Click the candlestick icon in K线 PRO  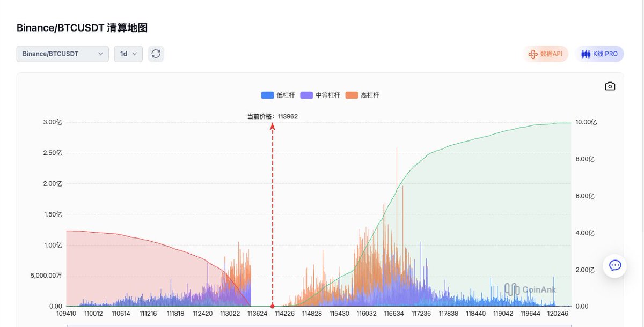pos(586,54)
